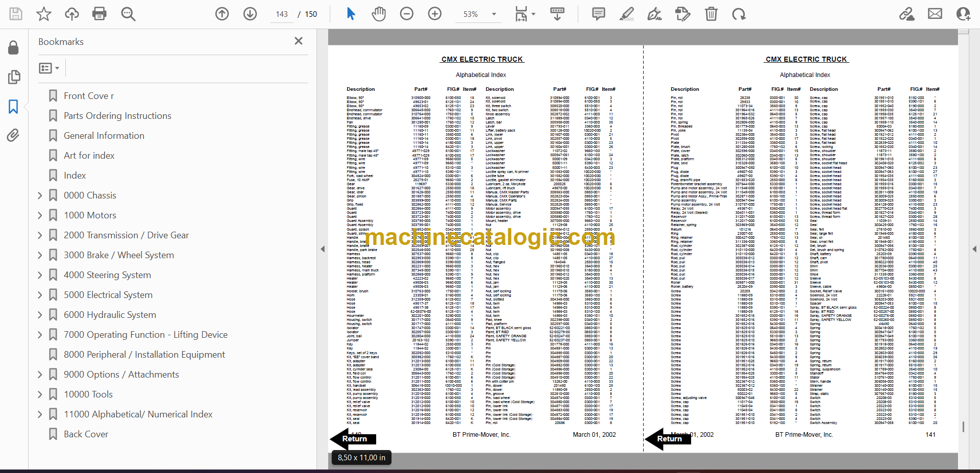Choose the arrow selection tool
This screenshot has width=980, height=473.
click(351, 14)
